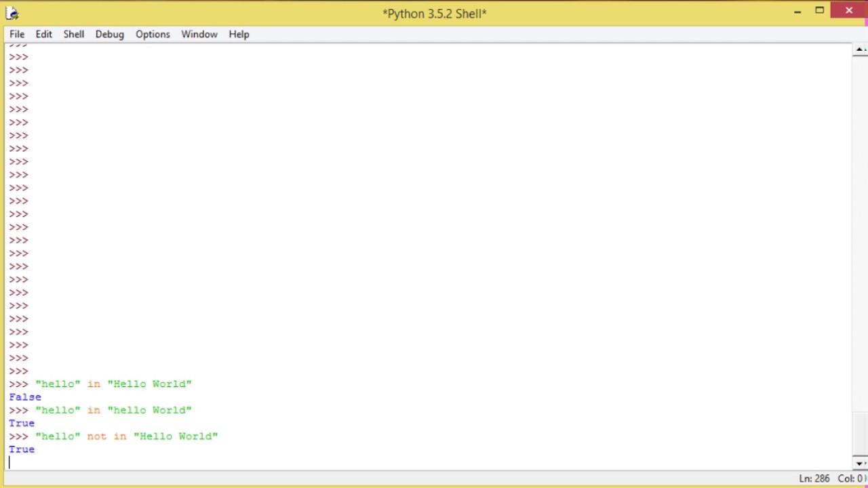Screen dimensions: 868x488
Task: Click the line "hello" not in "Hello World"
Action: [x=127, y=436]
